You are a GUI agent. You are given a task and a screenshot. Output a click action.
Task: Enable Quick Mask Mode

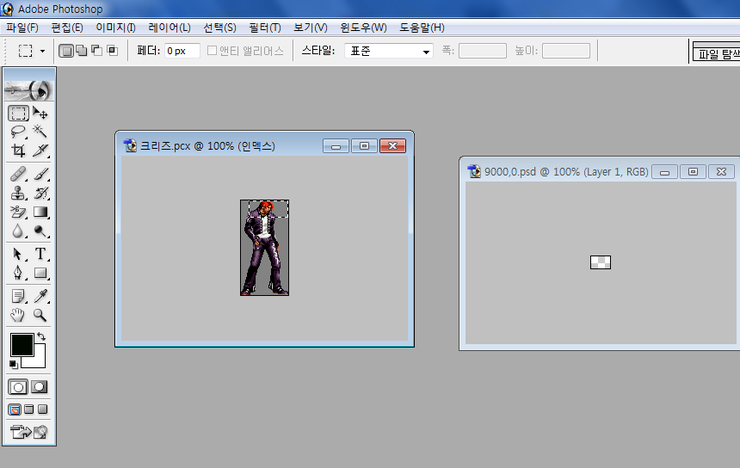point(40,387)
